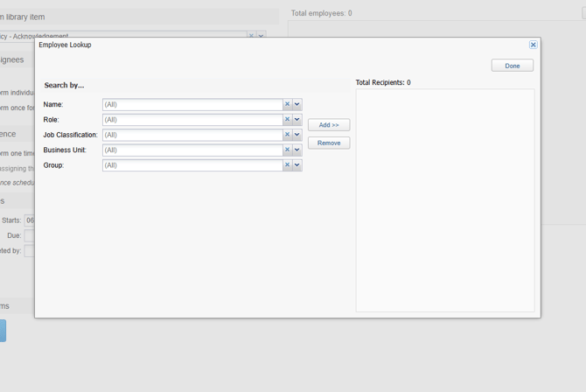The height and width of the screenshot is (392, 586).
Task: Click the Total Recipients list box
Action: (x=444, y=199)
